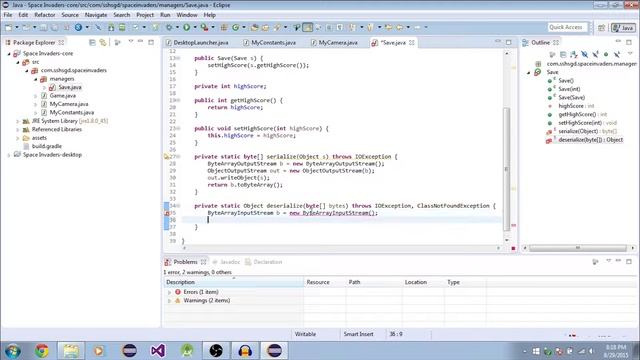Open the Source menu
This screenshot has height=360, width=640.
tap(70, 15)
